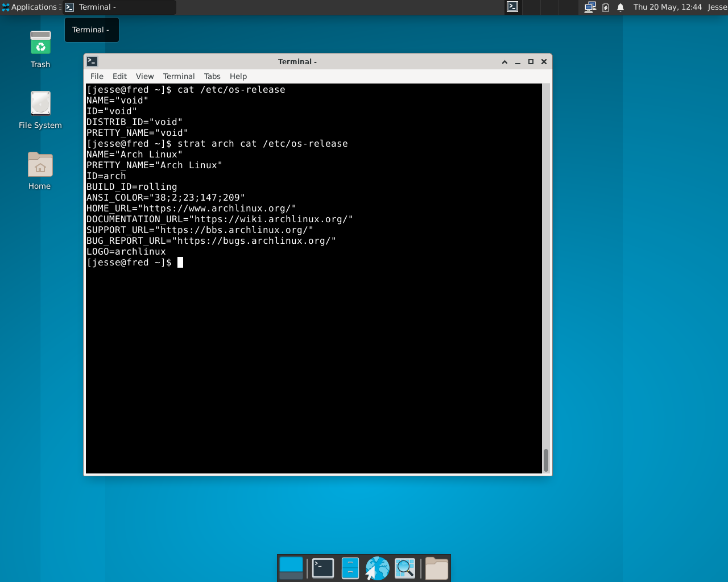Click the 'strat arch cat /etc/os-release' command line

[262, 144]
